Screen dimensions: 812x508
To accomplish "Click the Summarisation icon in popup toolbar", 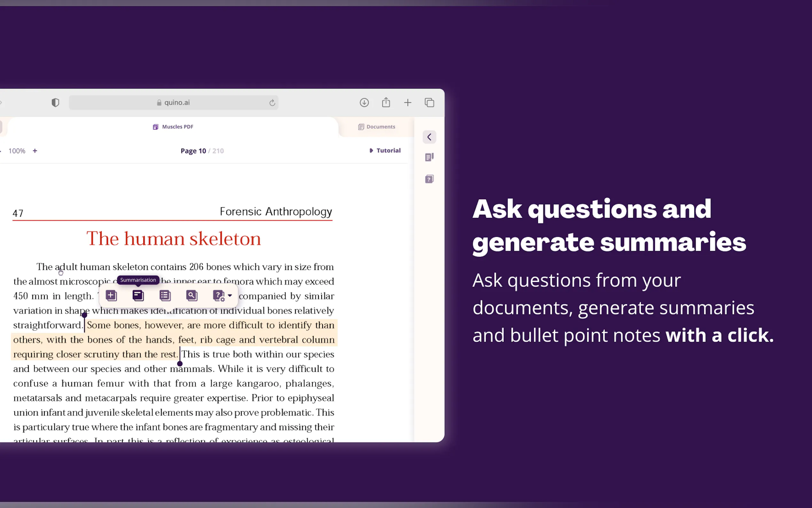I will click(138, 296).
